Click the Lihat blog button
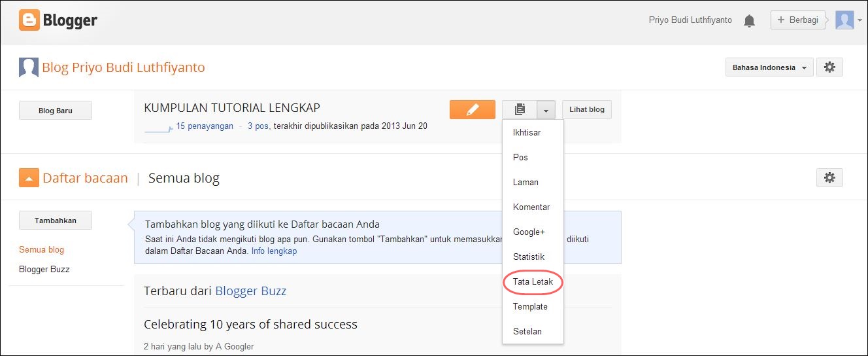 (586, 109)
